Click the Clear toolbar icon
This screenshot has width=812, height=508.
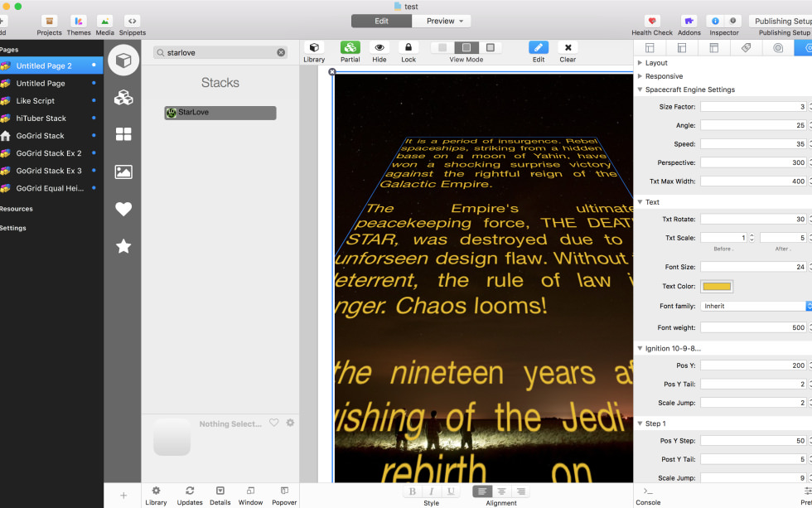pyautogui.click(x=568, y=47)
